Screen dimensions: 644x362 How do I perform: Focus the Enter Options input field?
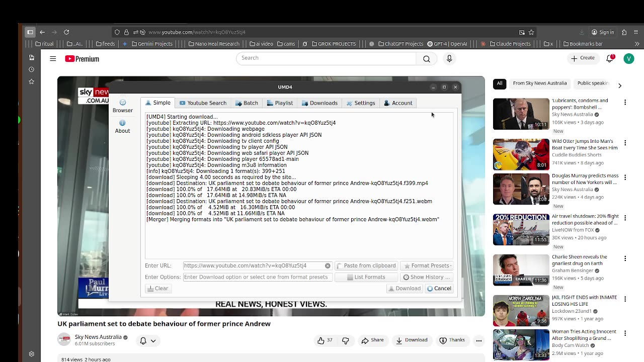[257, 277]
